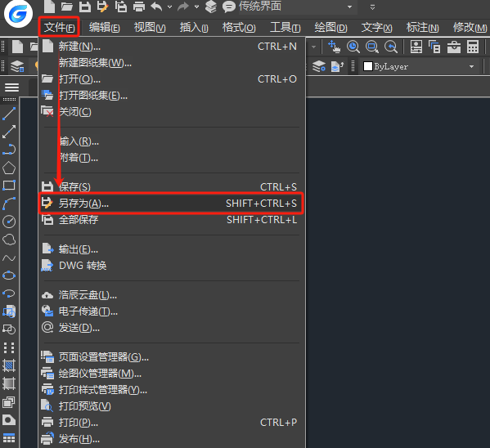
Task: Select the Ellipse drawing tool
Action: point(9,276)
